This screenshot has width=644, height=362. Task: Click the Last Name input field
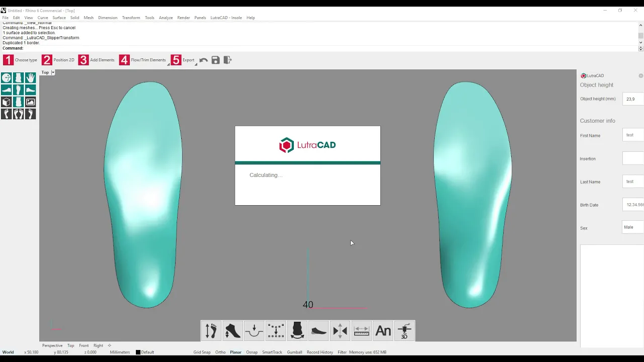[633, 182]
